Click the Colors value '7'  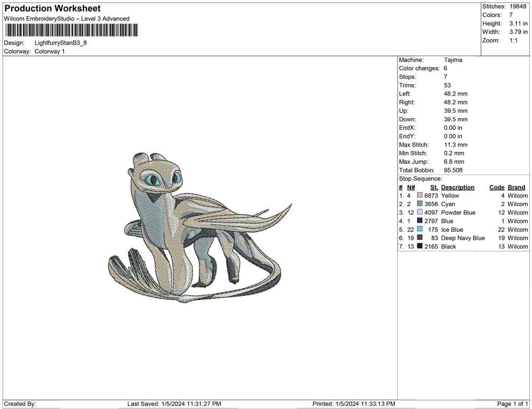(x=511, y=15)
